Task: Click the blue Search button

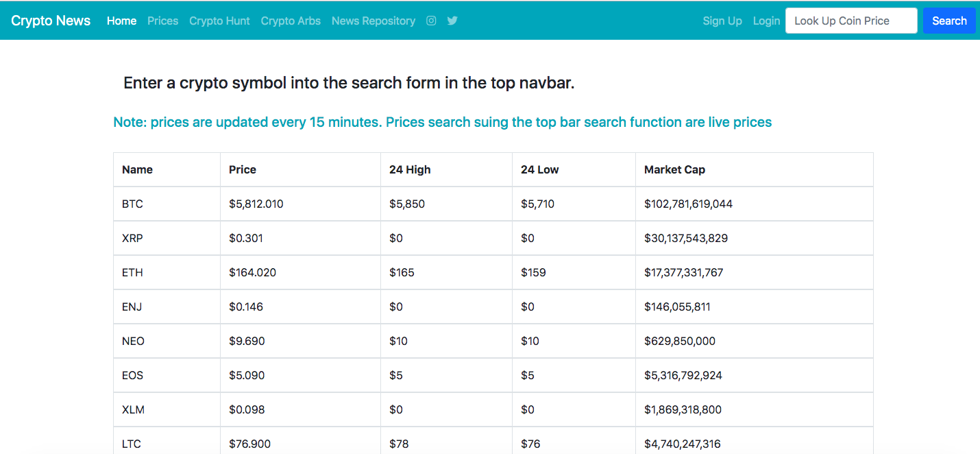Action: 949,21
